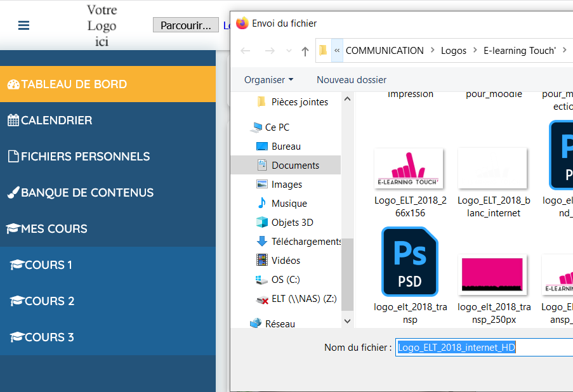This screenshot has height=392, width=573.
Task: Click the navigation pane scroll down arrow
Action: pos(348,321)
